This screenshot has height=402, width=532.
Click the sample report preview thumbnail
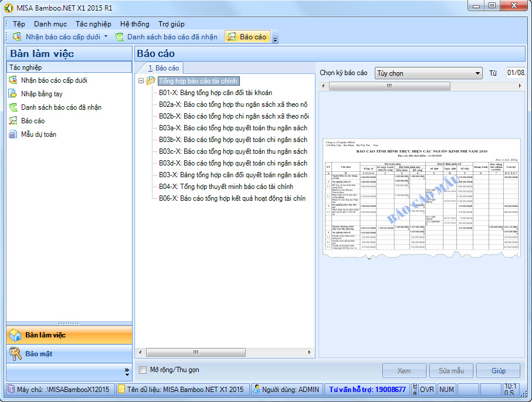[421, 198]
